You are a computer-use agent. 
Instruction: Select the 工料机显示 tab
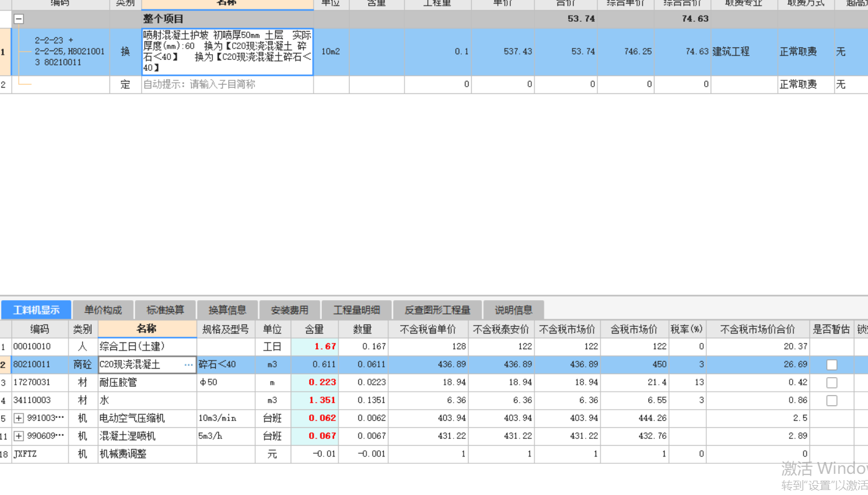(x=36, y=310)
